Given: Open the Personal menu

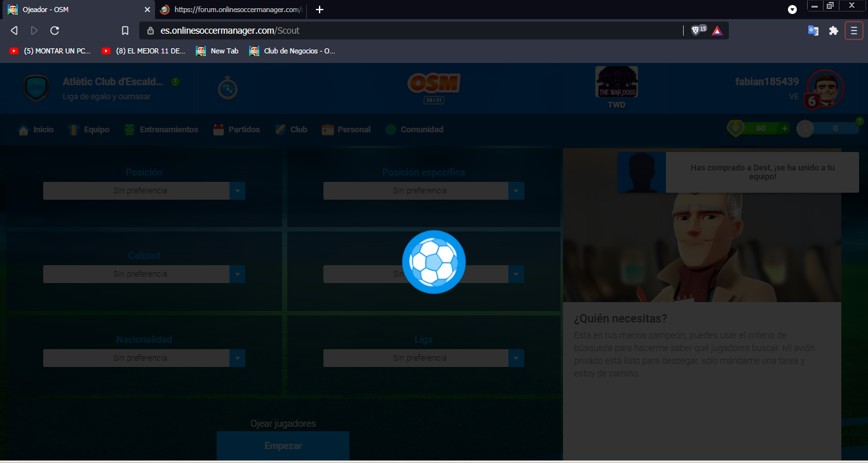Looking at the screenshot, I should click(346, 130).
